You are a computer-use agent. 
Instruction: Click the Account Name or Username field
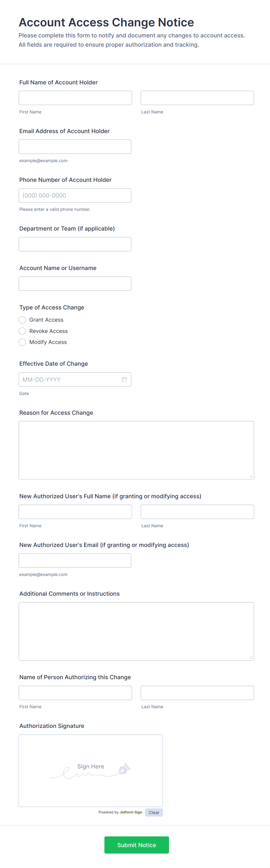[75, 283]
